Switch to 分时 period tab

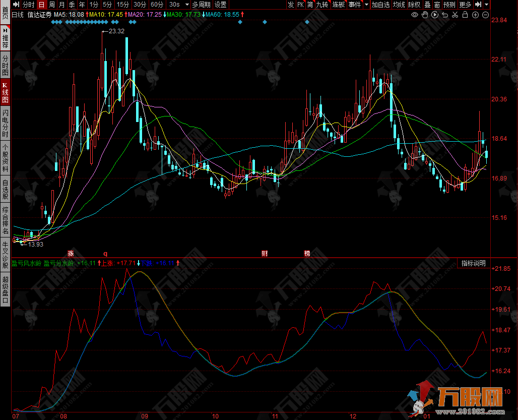click(x=28, y=5)
